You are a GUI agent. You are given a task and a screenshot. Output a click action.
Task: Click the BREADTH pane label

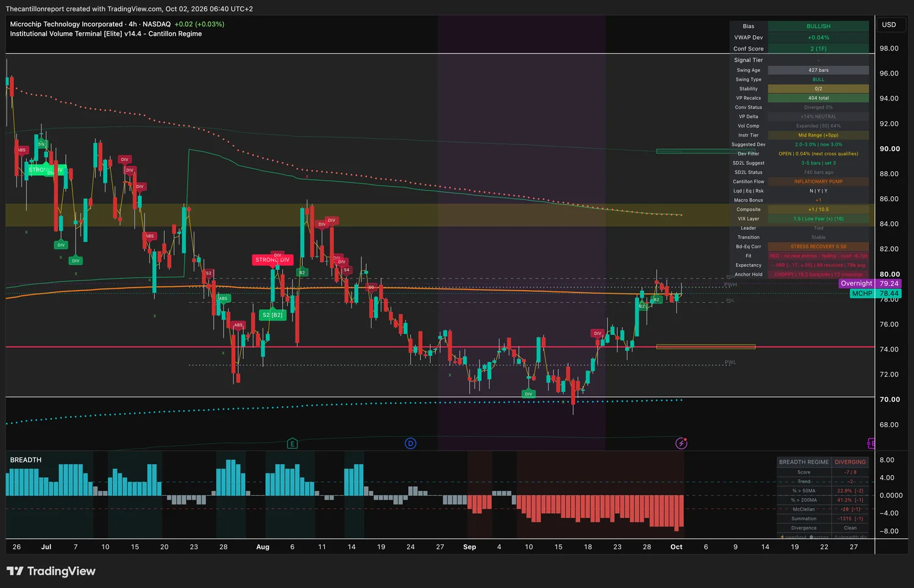26,460
